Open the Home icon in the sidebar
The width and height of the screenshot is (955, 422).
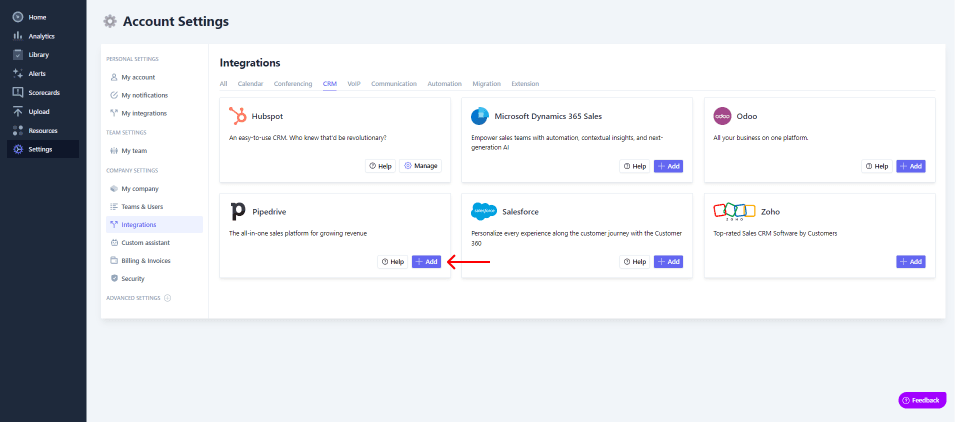tap(18, 17)
